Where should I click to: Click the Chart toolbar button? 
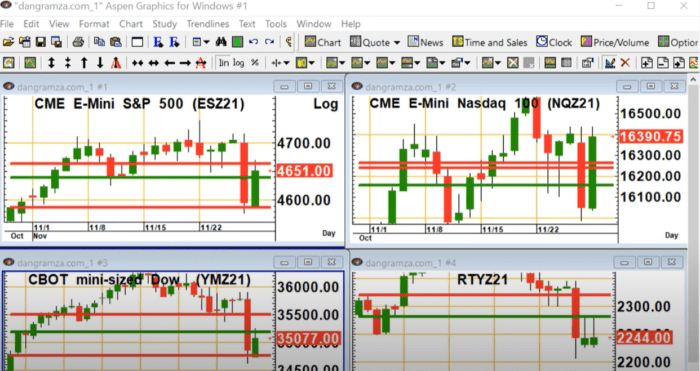(323, 42)
